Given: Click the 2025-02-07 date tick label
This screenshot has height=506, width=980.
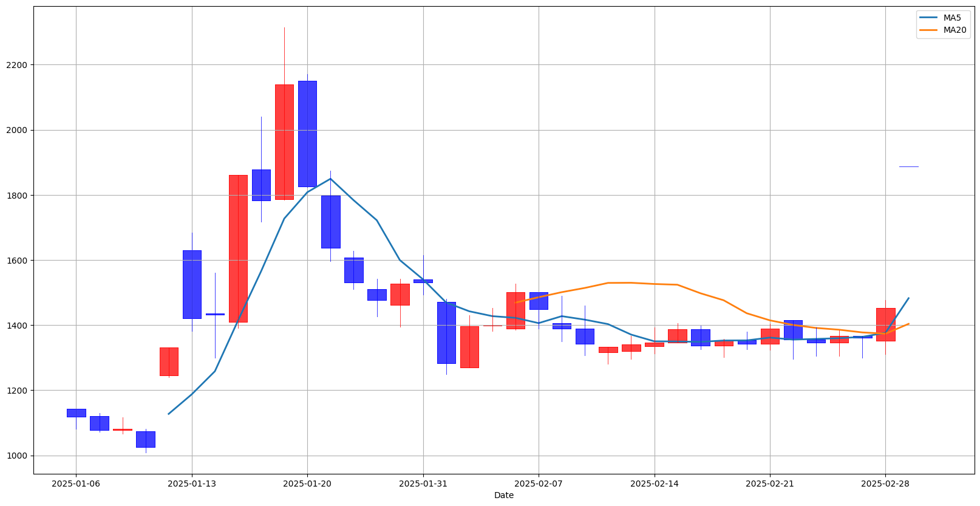Looking at the screenshot, I should click(x=539, y=484).
